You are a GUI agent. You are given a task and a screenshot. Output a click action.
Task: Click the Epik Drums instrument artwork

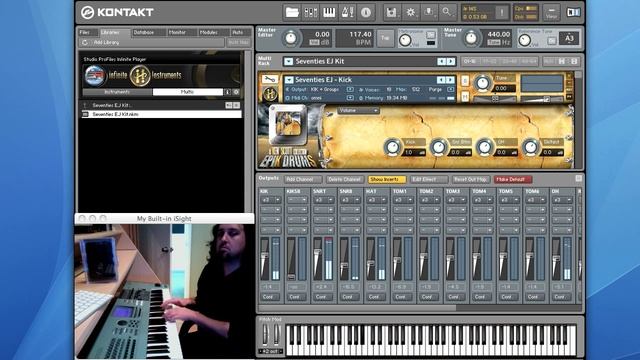click(288, 124)
